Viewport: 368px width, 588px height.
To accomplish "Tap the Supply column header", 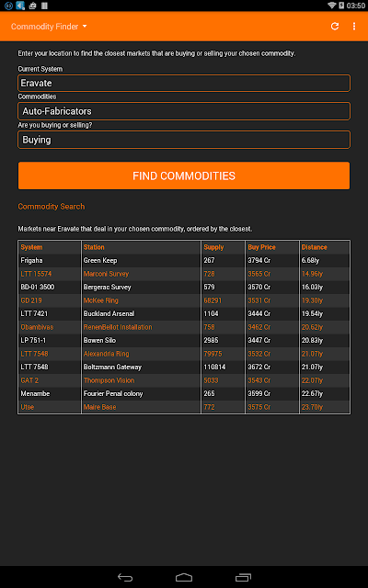I will [x=213, y=247].
